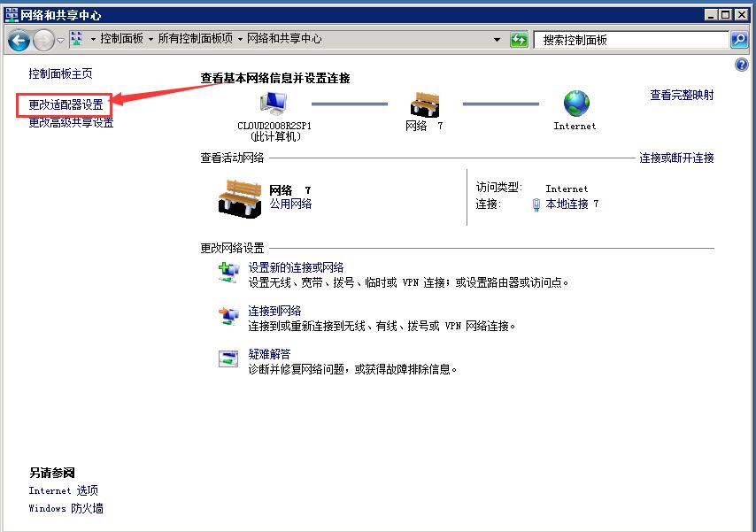Open 设置新的连接或网络 link
This screenshot has width=756, height=532.
pyautogui.click(x=296, y=267)
